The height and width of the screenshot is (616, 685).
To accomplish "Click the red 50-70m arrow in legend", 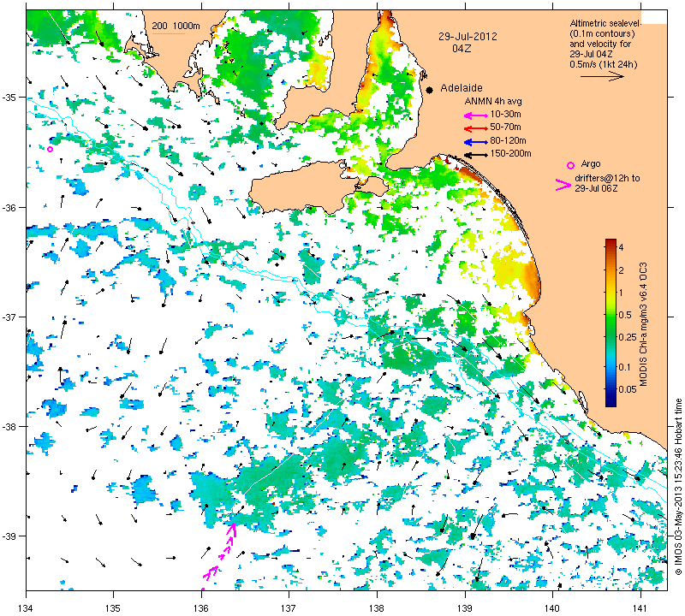I will (x=476, y=128).
